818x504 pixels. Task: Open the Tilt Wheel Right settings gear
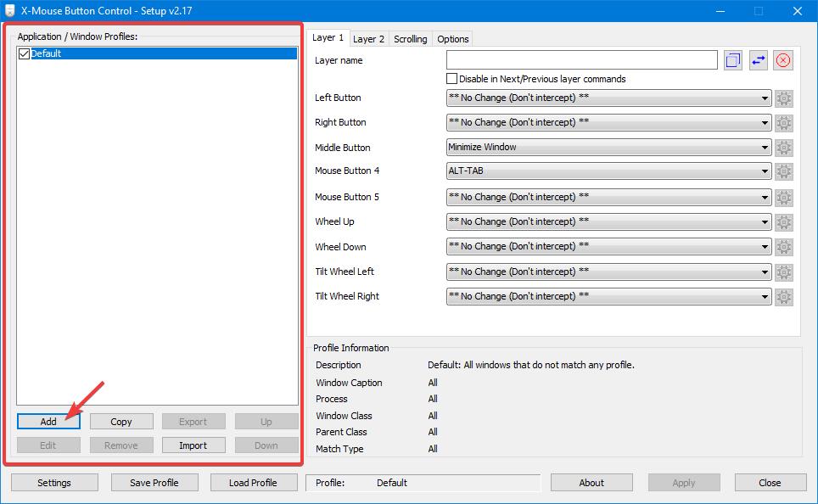[783, 297]
